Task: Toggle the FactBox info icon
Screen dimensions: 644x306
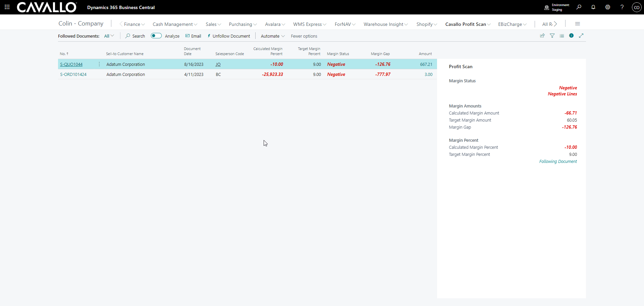Action: pos(572,36)
